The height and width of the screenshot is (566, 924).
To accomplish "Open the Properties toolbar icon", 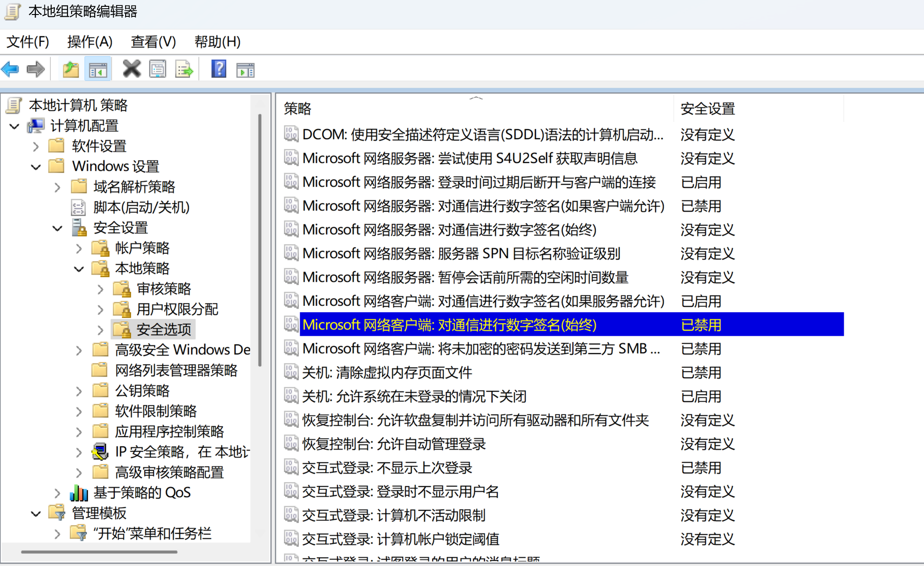I will (x=157, y=69).
